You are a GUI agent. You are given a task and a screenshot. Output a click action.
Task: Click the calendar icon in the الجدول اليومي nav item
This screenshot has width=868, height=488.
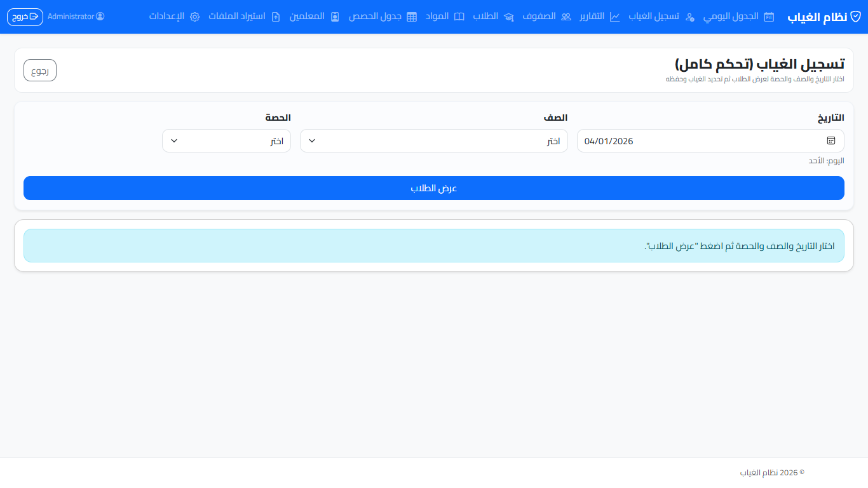[769, 17]
